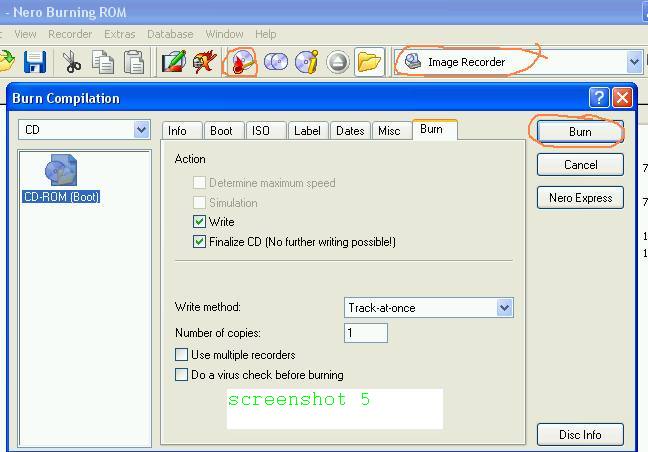Click the Eject disc toolbar icon
Viewport: 648px width, 452px height.
tap(338, 62)
